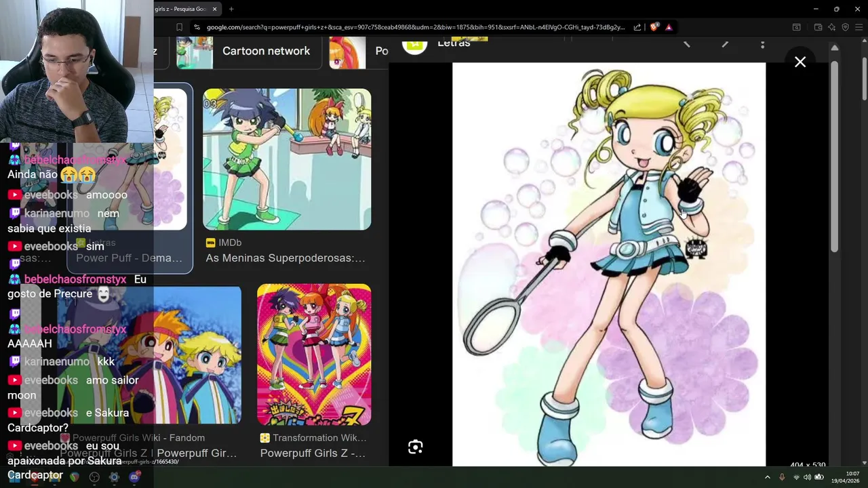868x488 pixels.
Task: Open the IMDb batting Buttercup thumbnail
Action: [287, 159]
